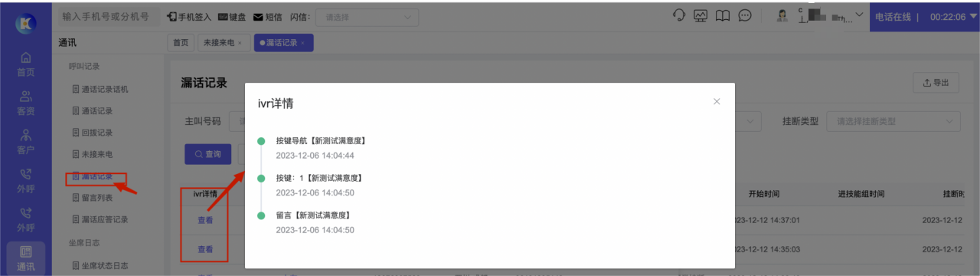Open the chat bubble messages icon
The image size is (980, 276).
pyautogui.click(x=745, y=16)
